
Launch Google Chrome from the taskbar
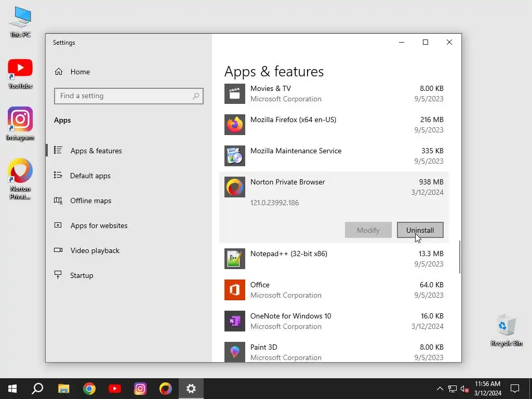pos(89,389)
